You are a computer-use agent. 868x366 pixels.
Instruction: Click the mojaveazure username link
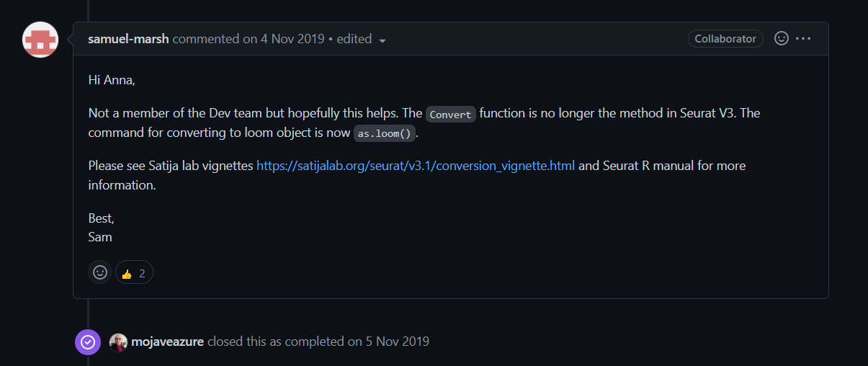[168, 342]
